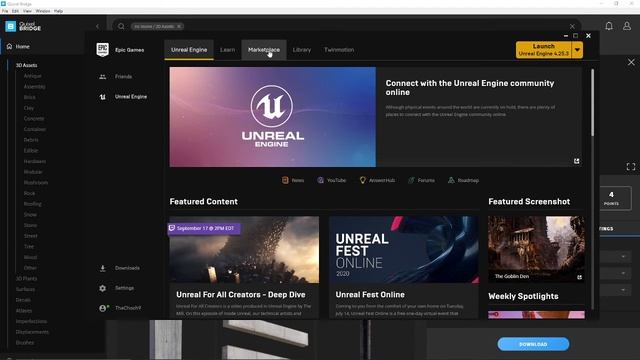The height and width of the screenshot is (360, 640).
Task: Open the Unreal Fest Online title
Action: pyautogui.click(x=370, y=295)
